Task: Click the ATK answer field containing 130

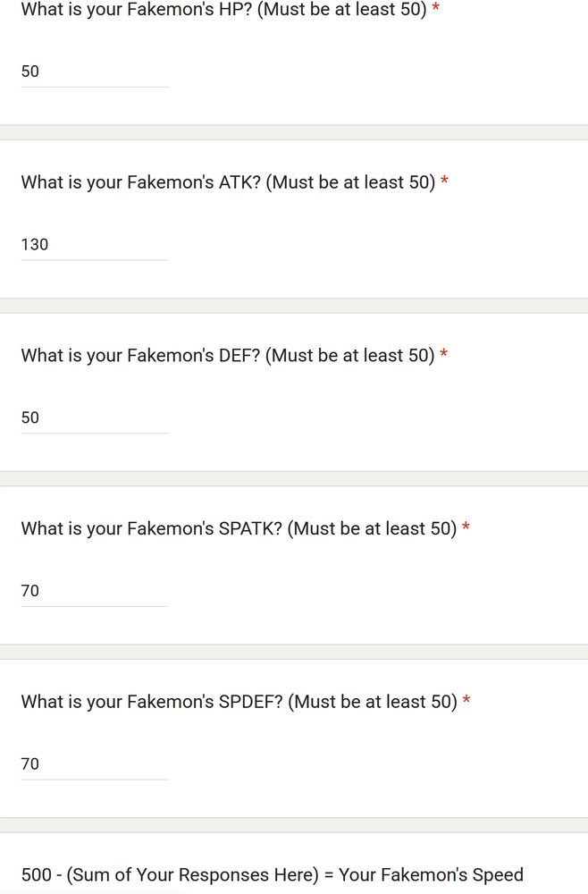Action: pyautogui.click(x=95, y=245)
